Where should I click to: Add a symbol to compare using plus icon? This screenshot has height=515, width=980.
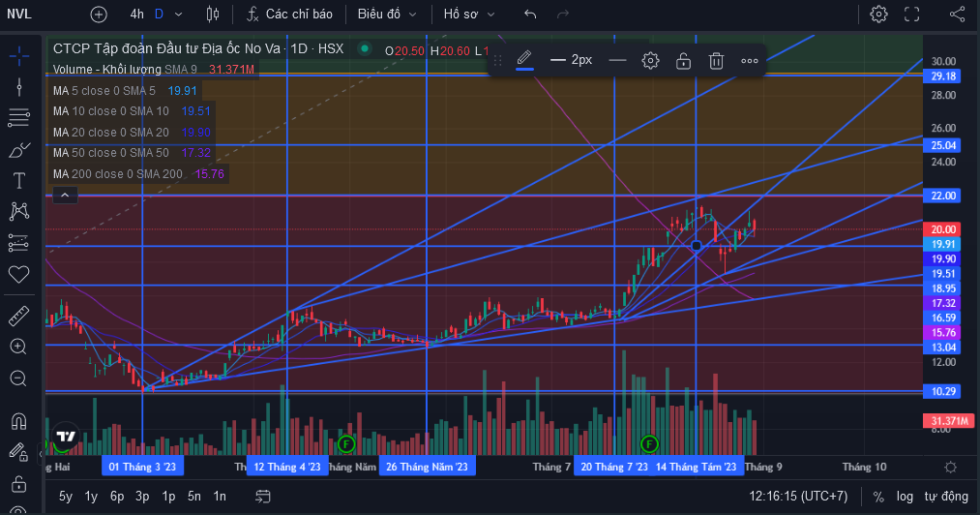tap(99, 15)
